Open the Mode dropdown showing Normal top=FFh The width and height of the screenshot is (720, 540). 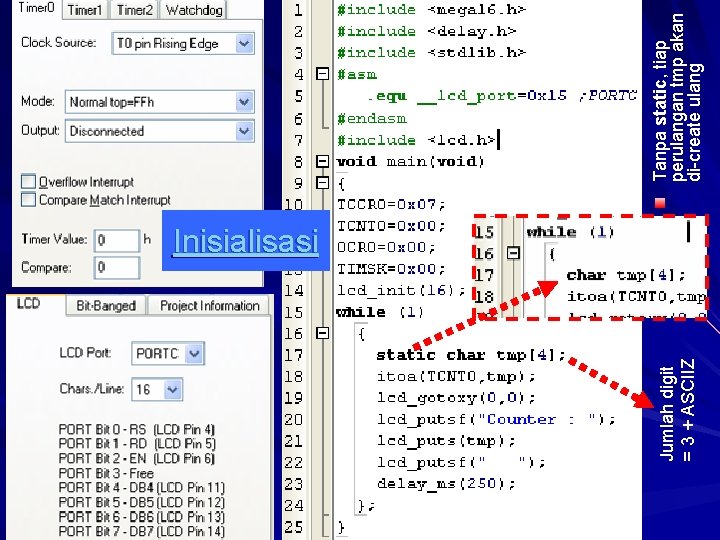160,101
